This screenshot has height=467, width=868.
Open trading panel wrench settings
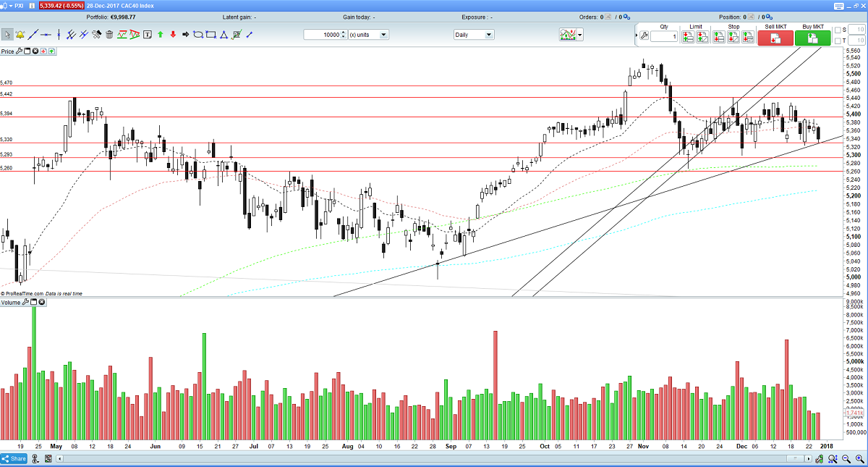pos(644,35)
